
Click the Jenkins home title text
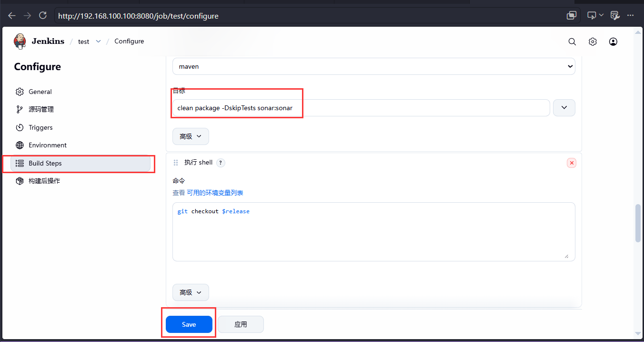(x=48, y=41)
